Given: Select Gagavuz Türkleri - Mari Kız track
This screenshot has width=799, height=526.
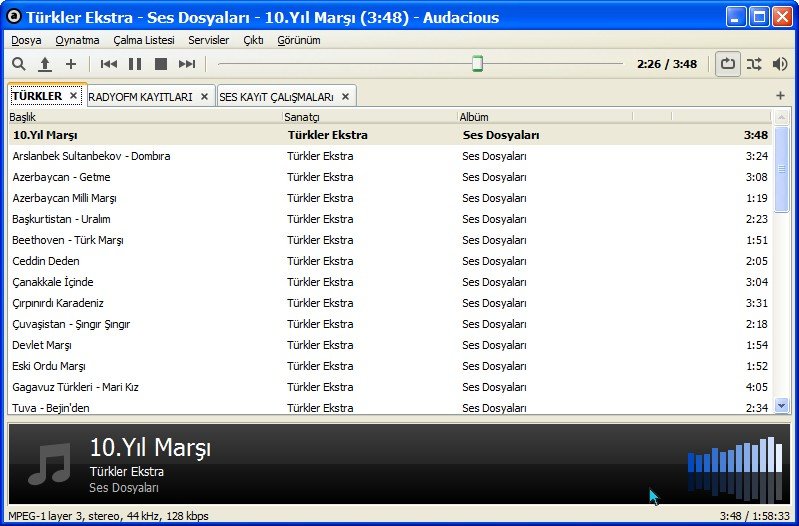Looking at the screenshot, I should click(x=390, y=387).
